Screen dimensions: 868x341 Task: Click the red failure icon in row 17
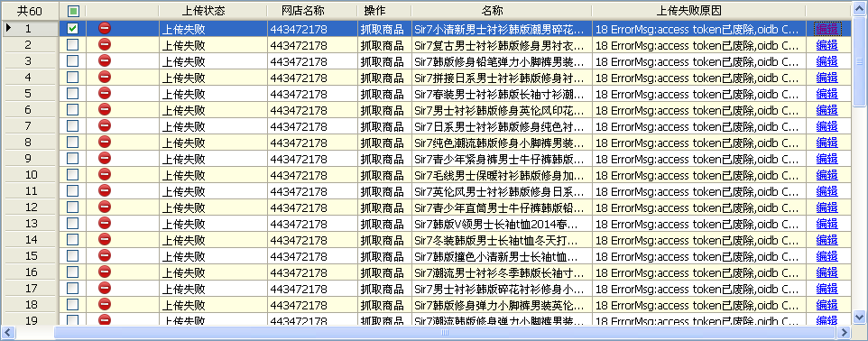(x=105, y=288)
